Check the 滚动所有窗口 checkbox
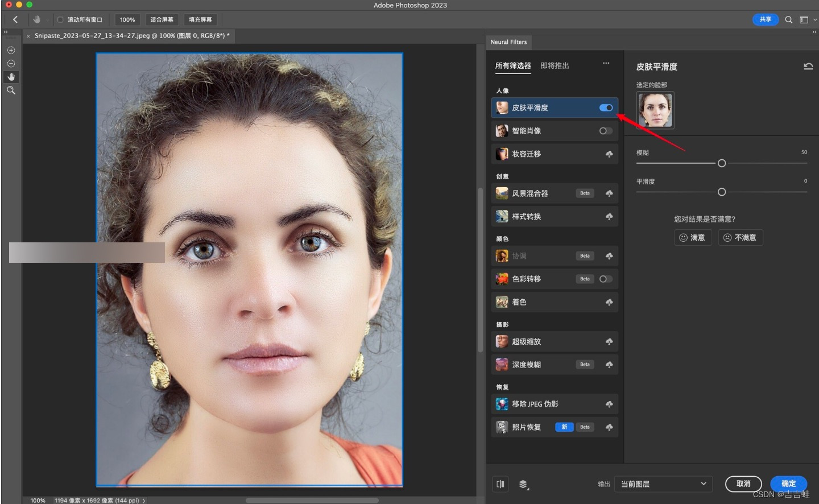Screen dimensions: 819x504 [60, 20]
